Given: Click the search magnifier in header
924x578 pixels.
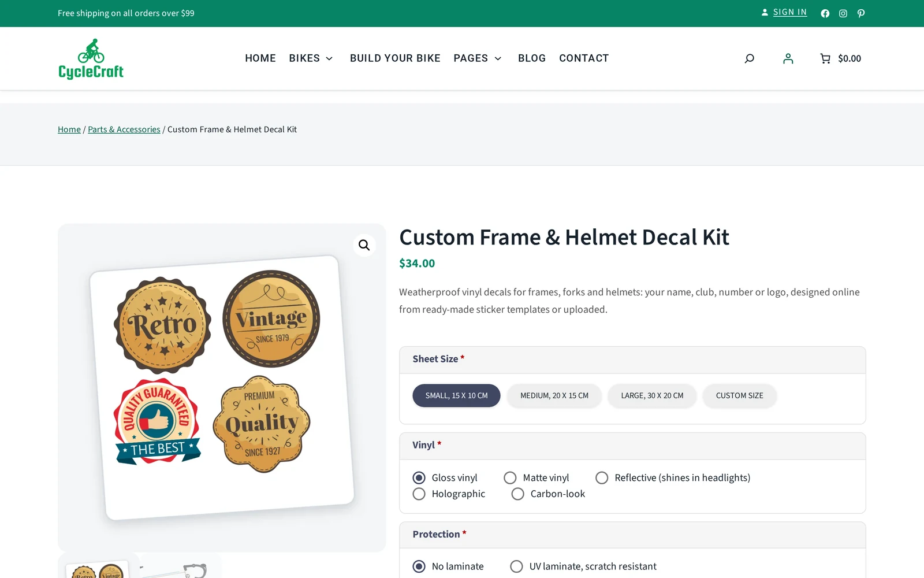Looking at the screenshot, I should coord(749,58).
